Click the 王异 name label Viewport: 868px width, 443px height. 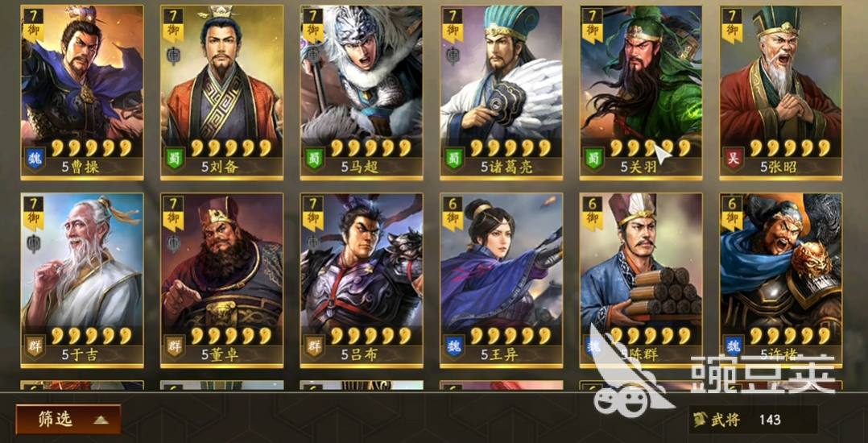pyautogui.click(x=499, y=354)
